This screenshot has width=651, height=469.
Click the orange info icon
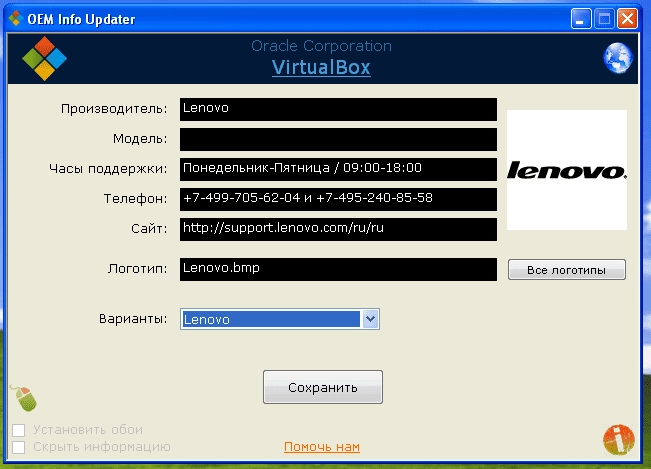[619, 440]
